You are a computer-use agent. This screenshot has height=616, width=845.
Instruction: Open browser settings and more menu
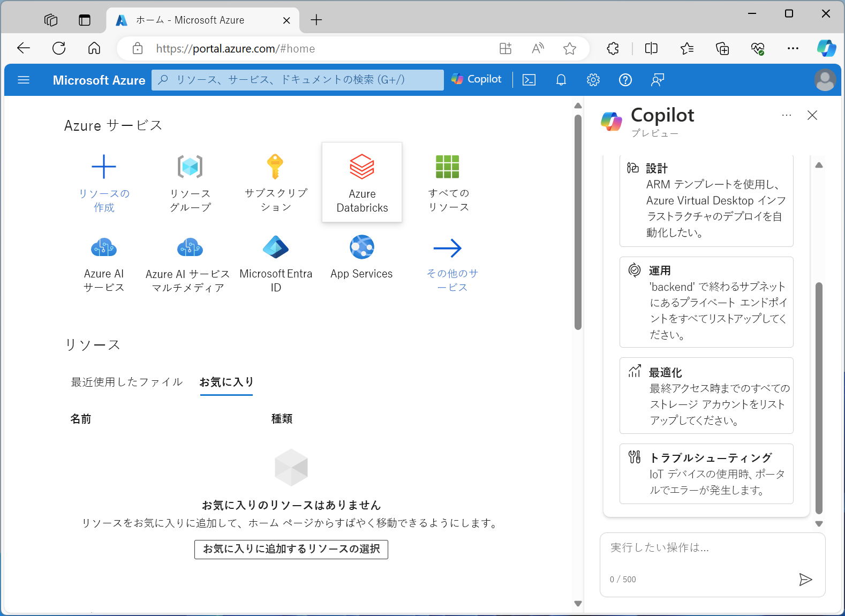pos(793,49)
